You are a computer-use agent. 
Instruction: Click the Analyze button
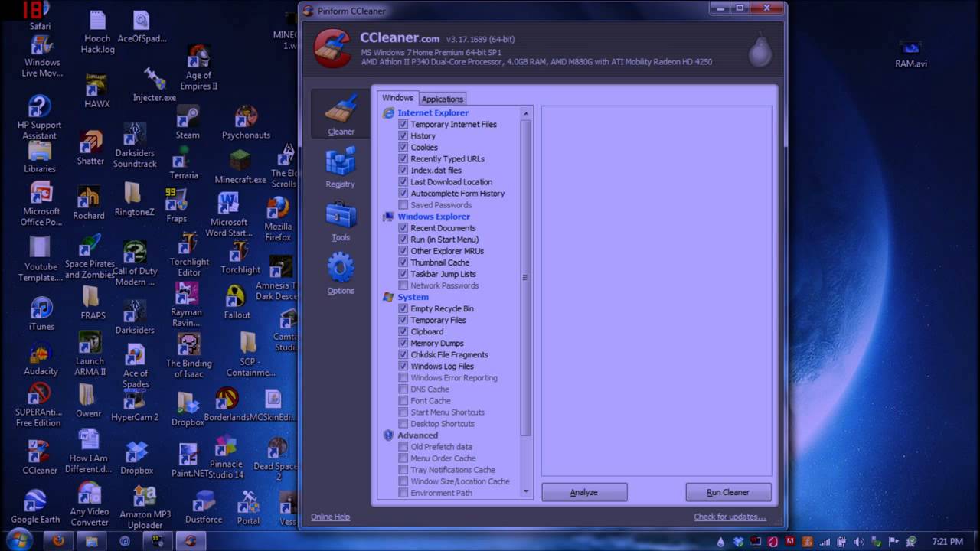click(584, 492)
